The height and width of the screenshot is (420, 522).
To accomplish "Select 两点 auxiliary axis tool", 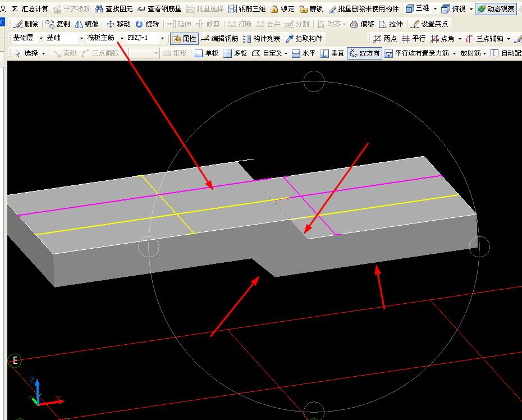I will point(385,39).
